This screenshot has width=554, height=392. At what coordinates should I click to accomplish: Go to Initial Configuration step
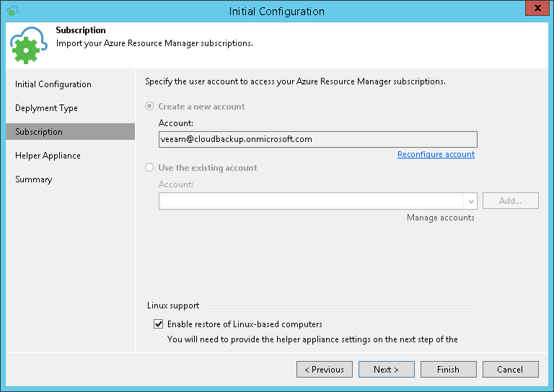point(53,84)
